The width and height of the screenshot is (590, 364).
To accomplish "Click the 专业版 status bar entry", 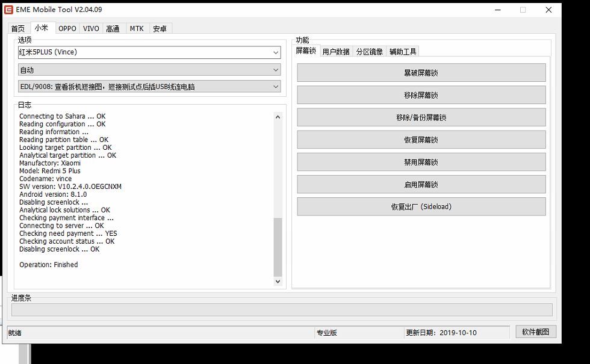I will tap(327, 333).
